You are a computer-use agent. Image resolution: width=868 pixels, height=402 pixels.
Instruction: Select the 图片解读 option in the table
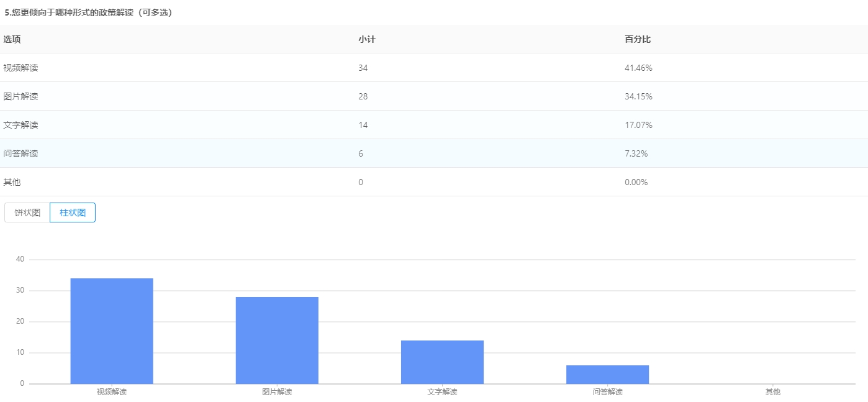20,96
